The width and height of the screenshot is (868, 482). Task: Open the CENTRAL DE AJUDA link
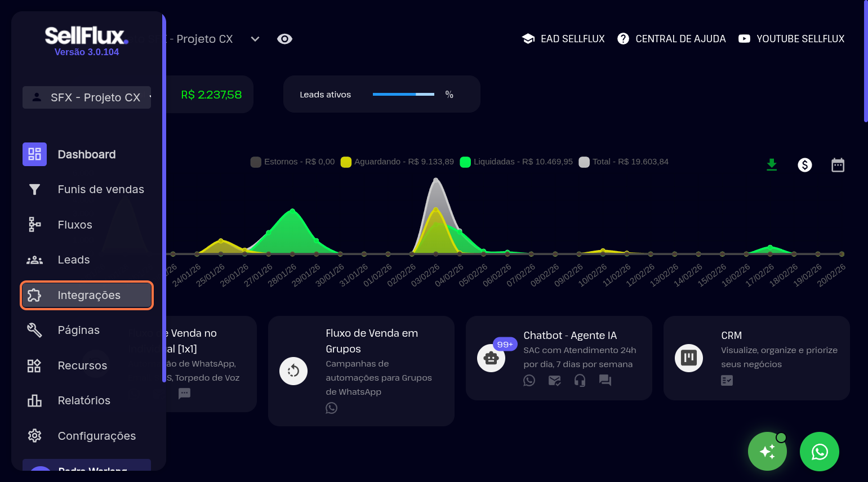point(671,39)
